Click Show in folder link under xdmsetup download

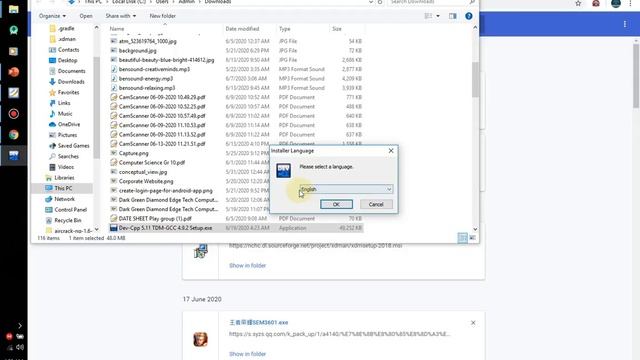coord(247,265)
